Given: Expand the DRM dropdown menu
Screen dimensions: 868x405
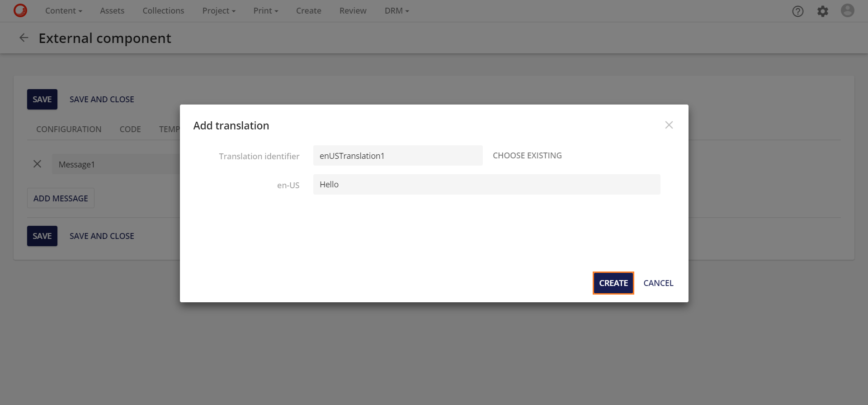Looking at the screenshot, I should click(x=397, y=11).
